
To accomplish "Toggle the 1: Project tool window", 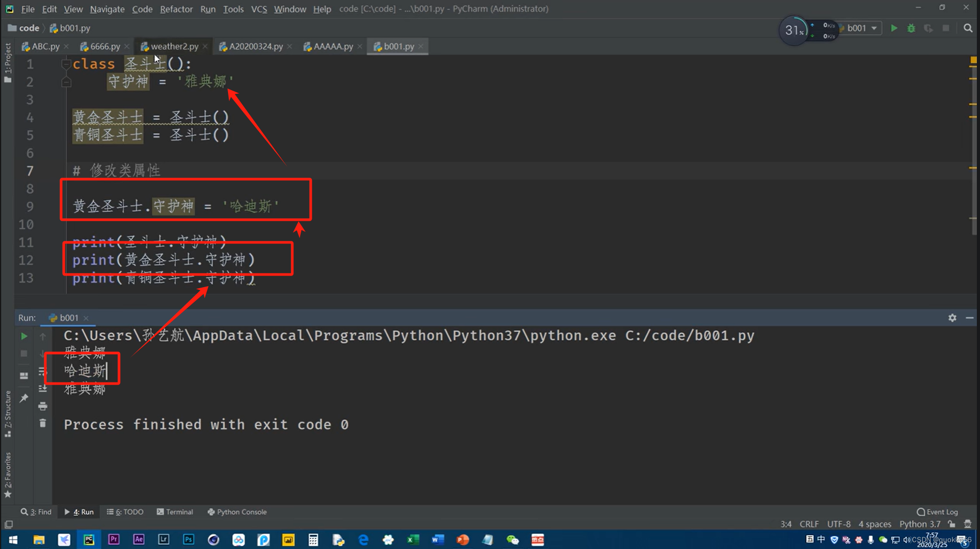I will click(7, 63).
